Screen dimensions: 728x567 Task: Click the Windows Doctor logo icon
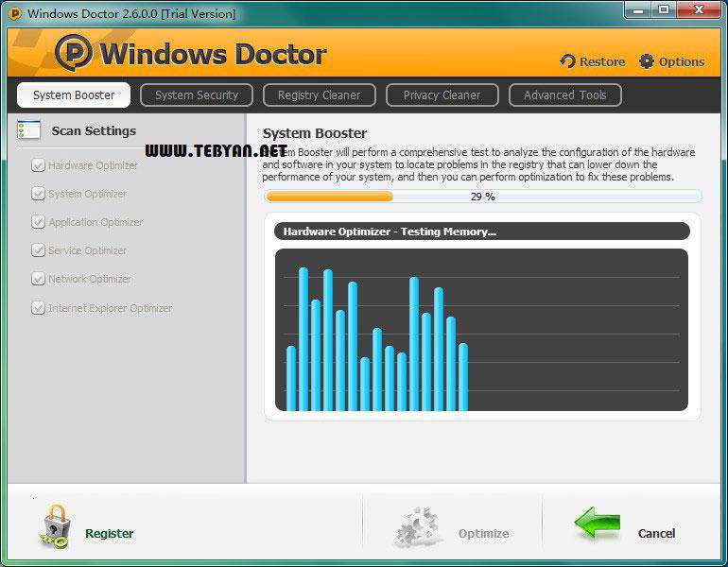click(74, 52)
